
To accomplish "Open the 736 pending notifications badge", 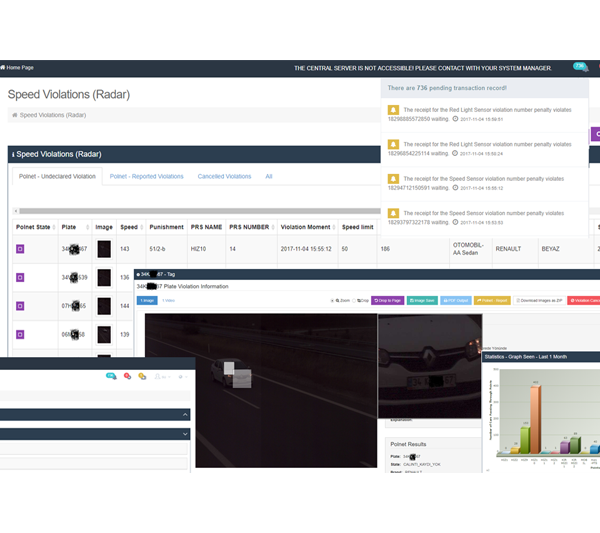I will [x=580, y=67].
